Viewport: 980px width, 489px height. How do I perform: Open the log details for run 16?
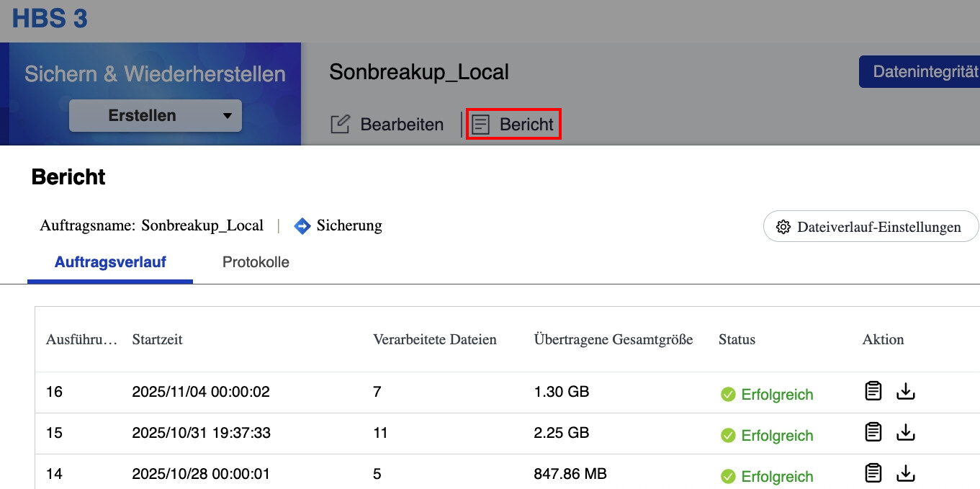(873, 392)
